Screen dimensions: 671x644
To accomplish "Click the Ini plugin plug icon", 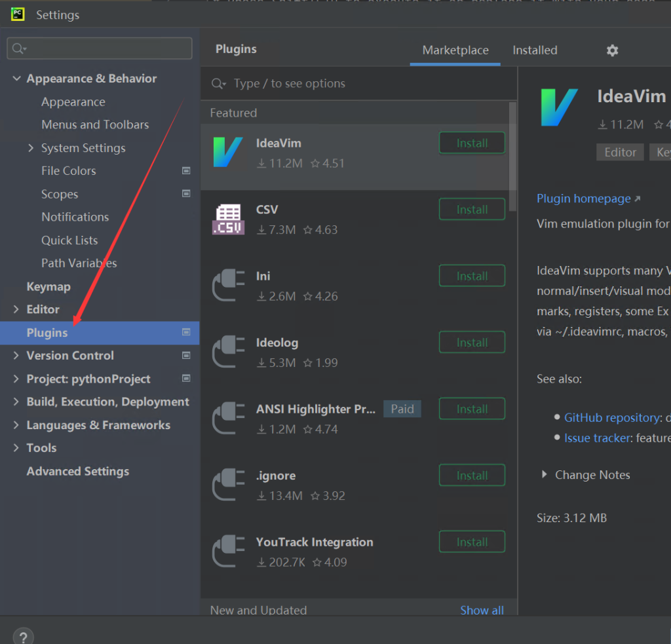I will coord(228,286).
